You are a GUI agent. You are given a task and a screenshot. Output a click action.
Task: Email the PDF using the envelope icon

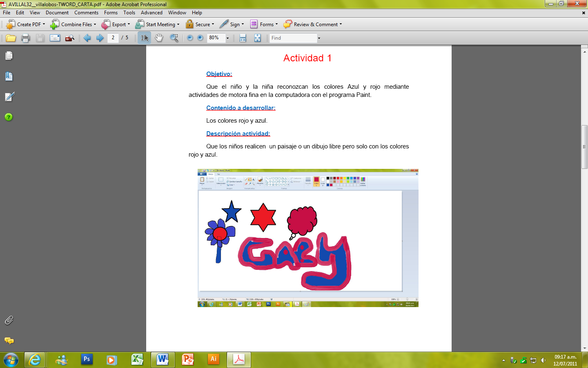[54, 38]
